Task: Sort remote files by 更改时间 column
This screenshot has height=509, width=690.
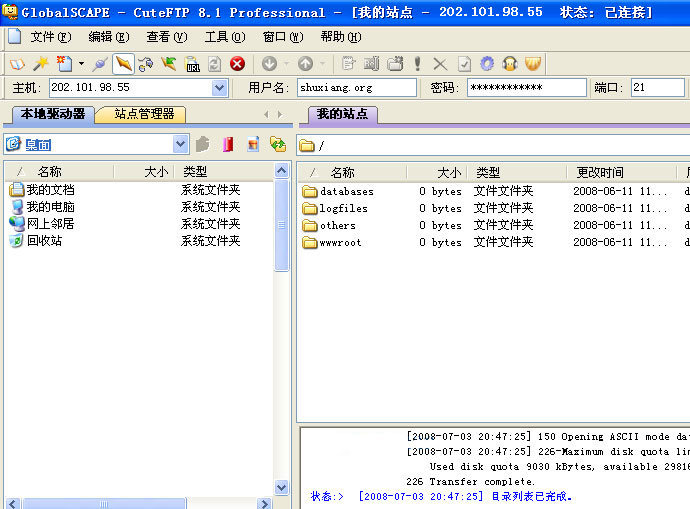Action: [x=600, y=172]
